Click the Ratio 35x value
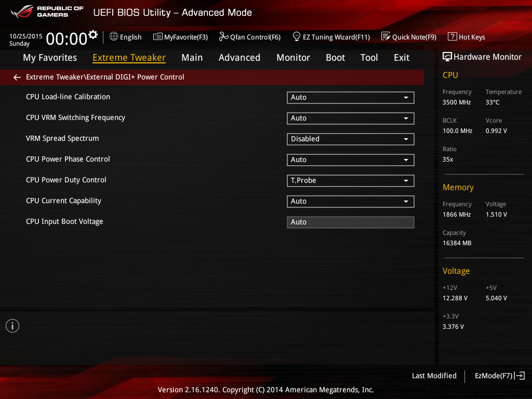Screen dimensions: 532x399 tap(447, 159)
